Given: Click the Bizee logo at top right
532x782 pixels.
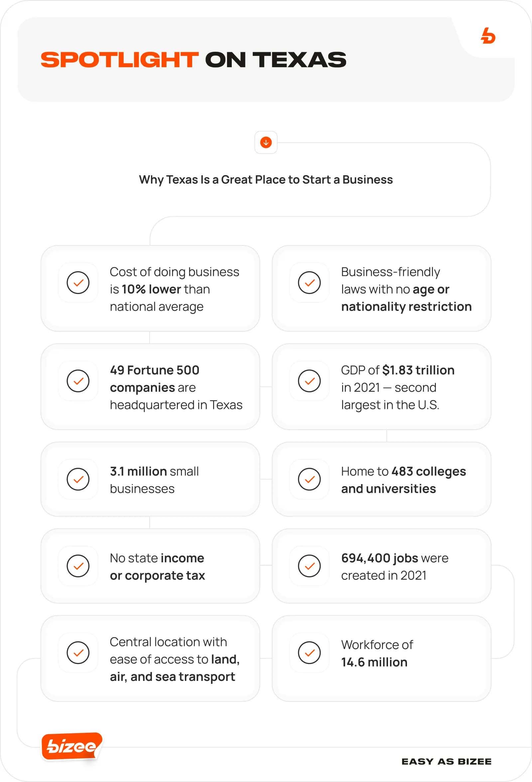Looking at the screenshot, I should 488,36.
